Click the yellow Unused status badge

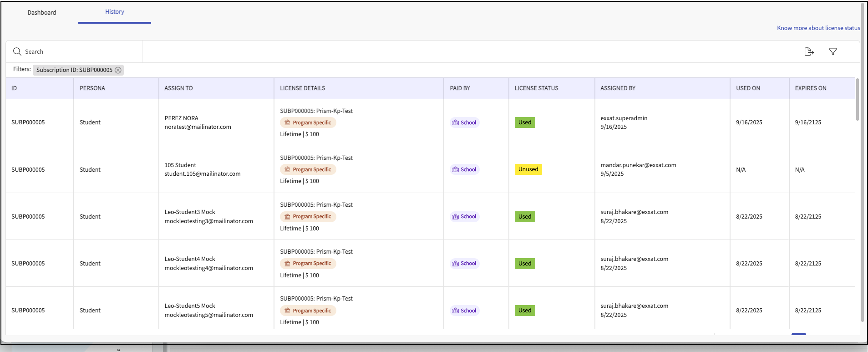click(x=528, y=169)
